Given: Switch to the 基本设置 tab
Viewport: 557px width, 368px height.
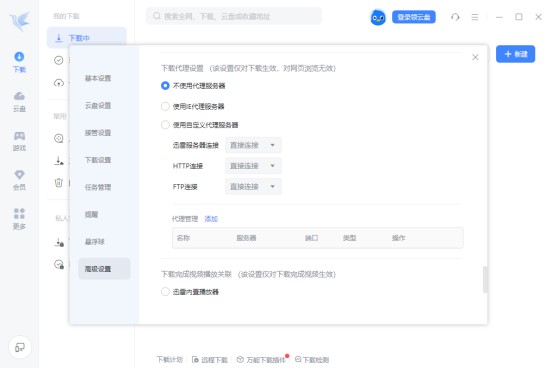Looking at the screenshot, I should [x=98, y=78].
